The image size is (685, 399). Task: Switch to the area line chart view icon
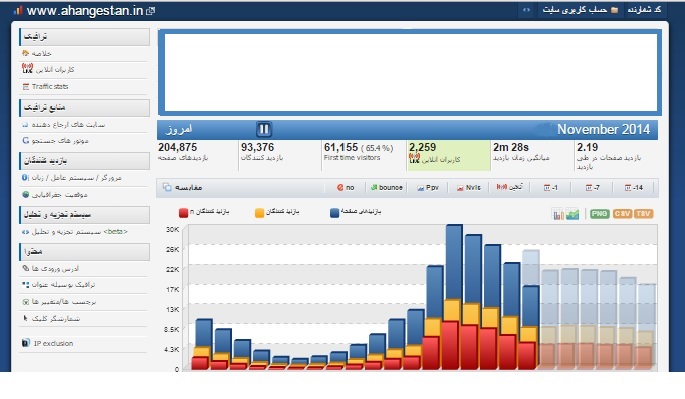click(572, 214)
